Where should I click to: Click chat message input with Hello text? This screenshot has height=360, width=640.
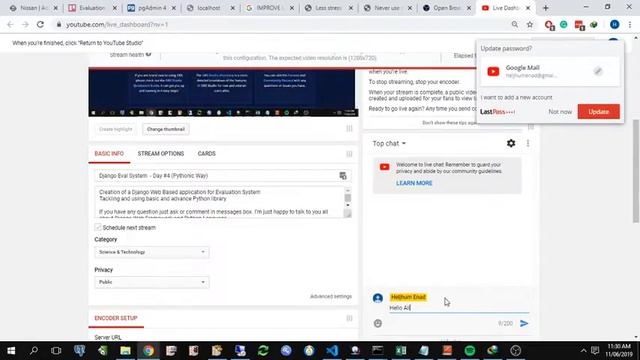(x=459, y=308)
